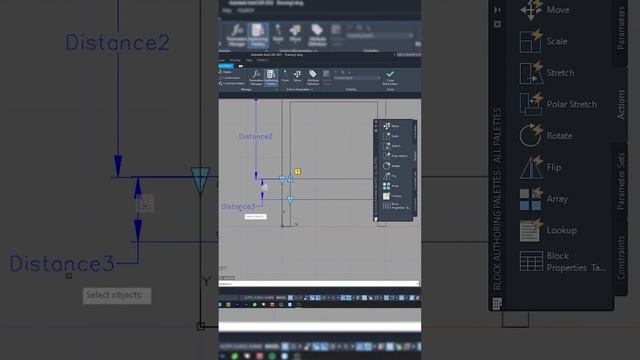The image size is (640, 360).
Task: Click Polar Stretch in enlarged background palette
Action: [558, 104]
